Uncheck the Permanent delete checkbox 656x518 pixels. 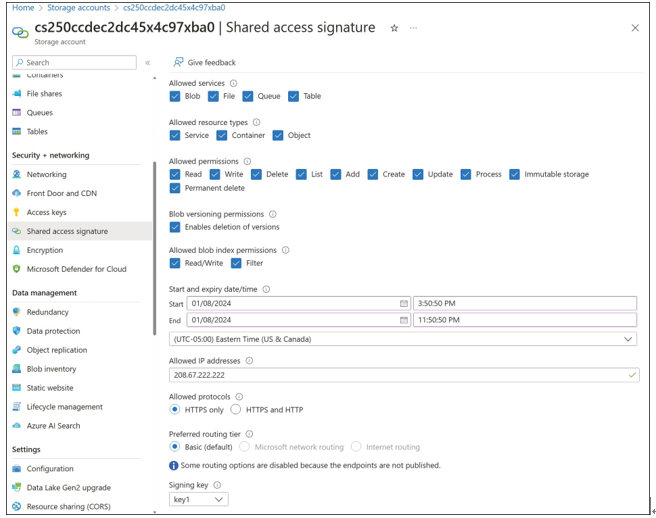[175, 188]
